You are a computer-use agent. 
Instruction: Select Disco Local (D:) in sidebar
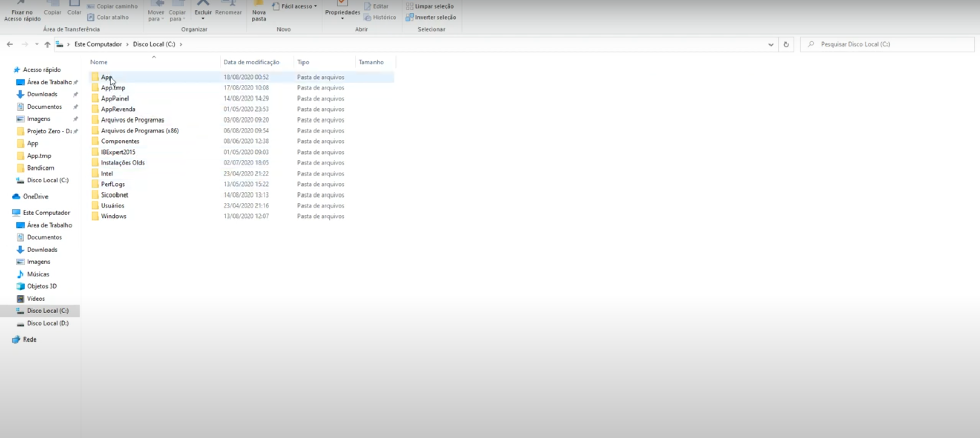[x=48, y=323]
